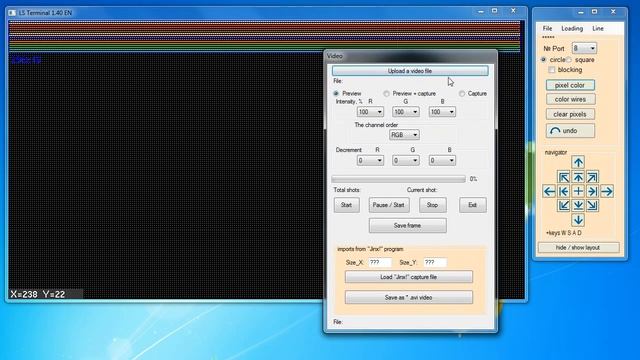Click the Start button
This screenshot has width=640, height=360.
point(347,205)
